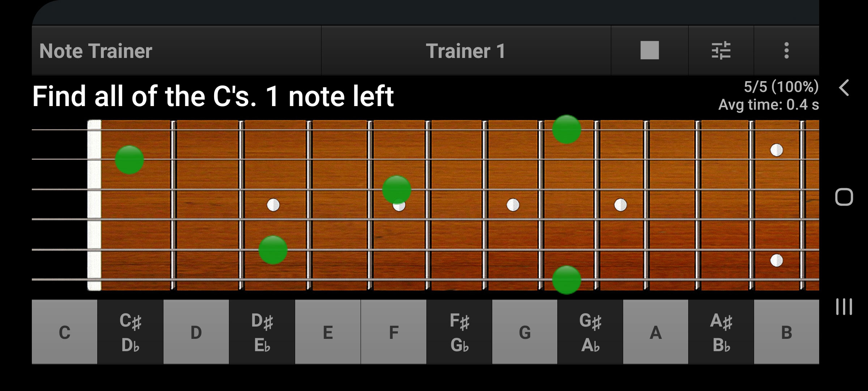Select the C note key
The width and height of the screenshot is (868, 391).
tap(64, 332)
